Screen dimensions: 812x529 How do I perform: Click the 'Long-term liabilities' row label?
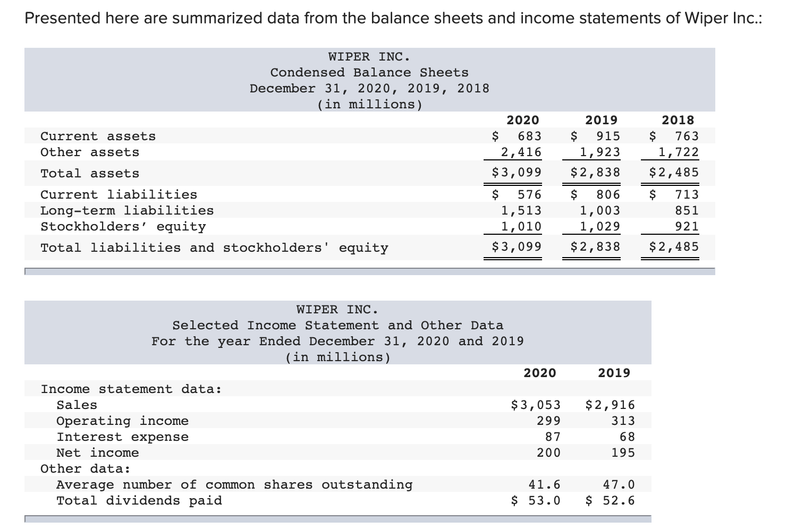pos(128,211)
